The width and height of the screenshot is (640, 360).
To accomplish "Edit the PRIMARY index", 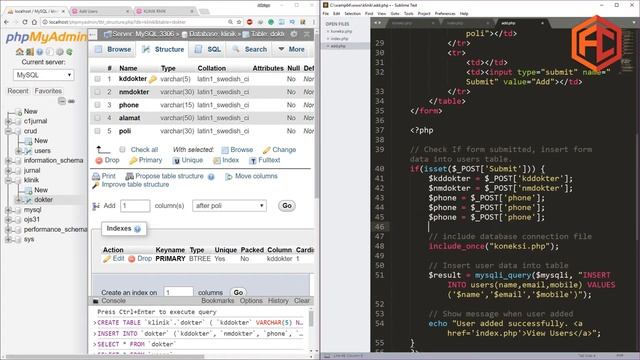I will [113, 259].
